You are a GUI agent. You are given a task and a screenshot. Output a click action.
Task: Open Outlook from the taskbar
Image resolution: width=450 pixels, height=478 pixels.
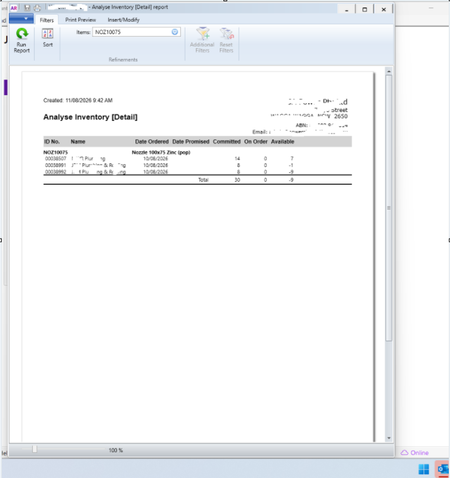[x=443, y=469]
